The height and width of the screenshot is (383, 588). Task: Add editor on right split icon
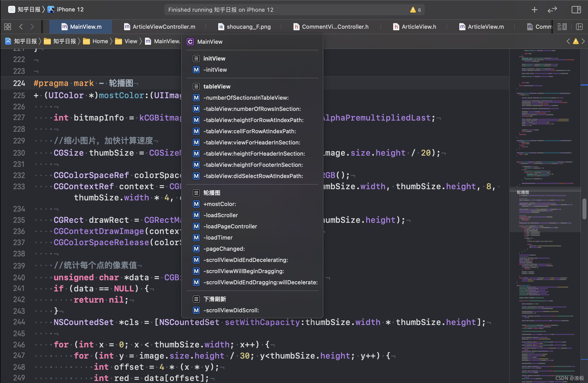579,27
